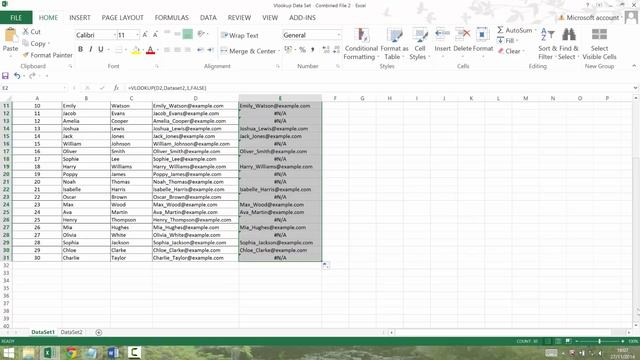The image size is (640, 360).
Task: Click Microsoft account link
Action: 592,18
